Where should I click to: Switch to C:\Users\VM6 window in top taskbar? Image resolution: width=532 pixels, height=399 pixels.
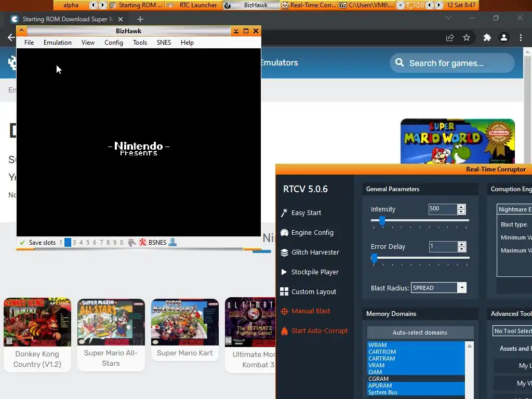(367, 5)
